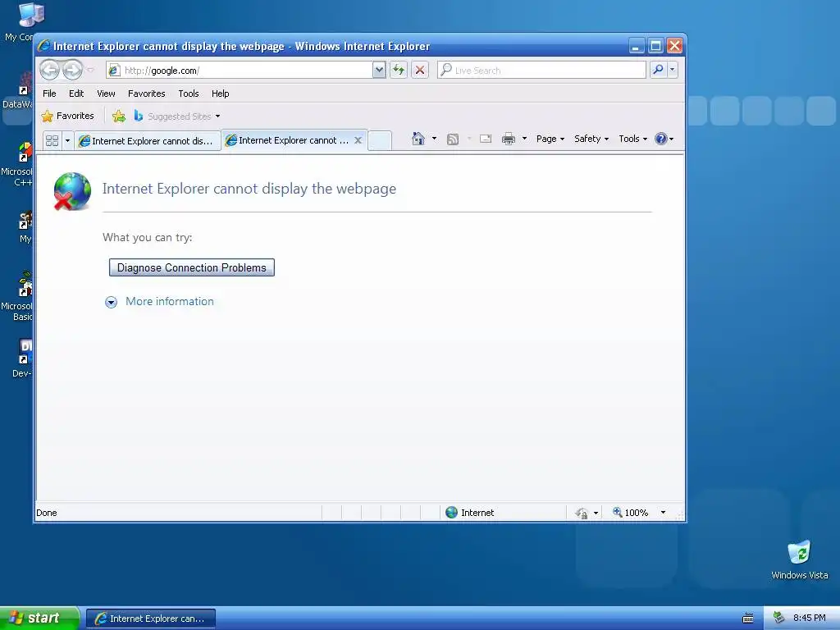Expand More information arrow icon
Viewport: 840px width, 630px height.
coord(111,302)
